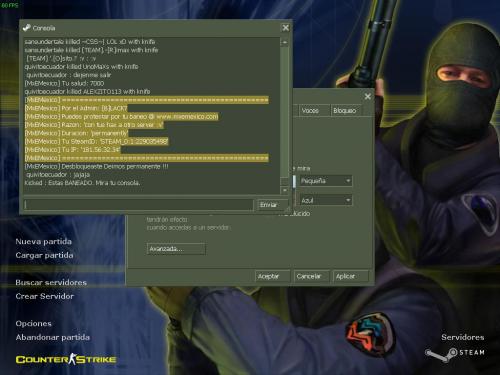Click the Steam logo at bottom right

pos(455,354)
